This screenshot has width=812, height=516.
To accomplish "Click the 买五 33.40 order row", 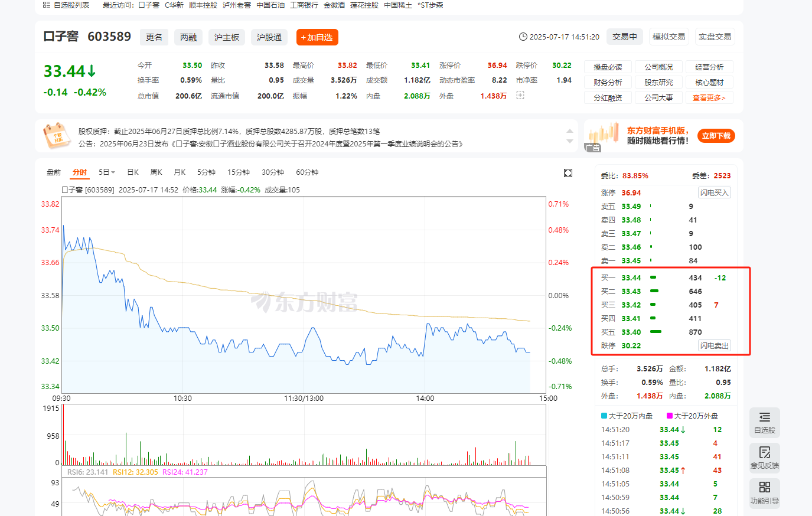I will pos(666,332).
